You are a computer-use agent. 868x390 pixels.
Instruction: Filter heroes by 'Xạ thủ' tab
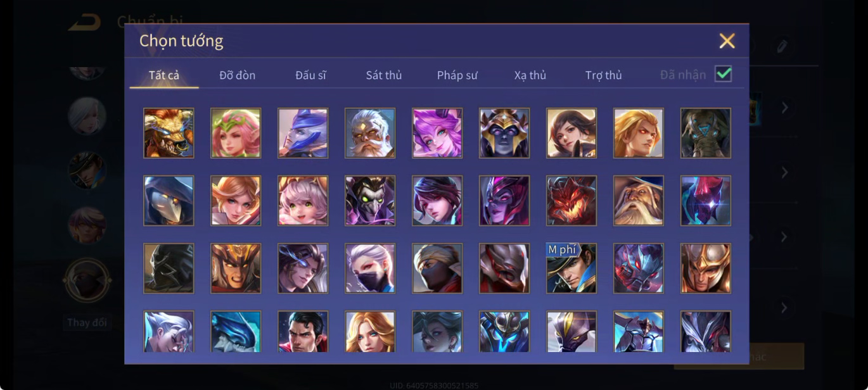[530, 75]
